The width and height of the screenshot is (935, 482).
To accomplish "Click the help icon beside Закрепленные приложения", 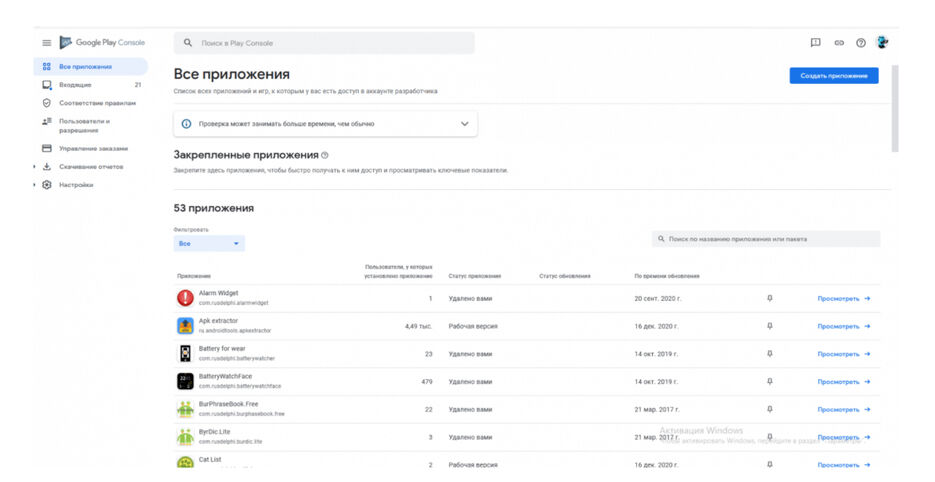I will coord(325,156).
